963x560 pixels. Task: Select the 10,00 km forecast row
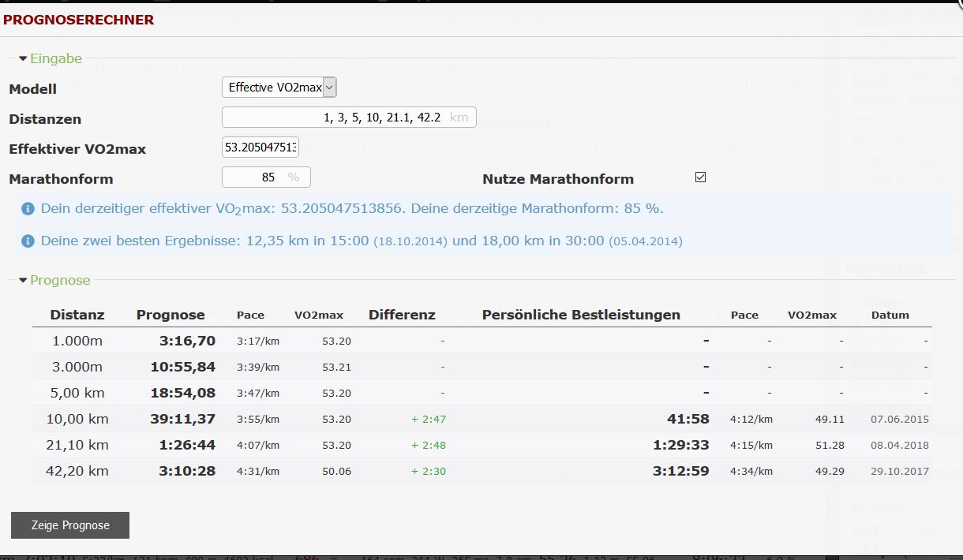77,419
